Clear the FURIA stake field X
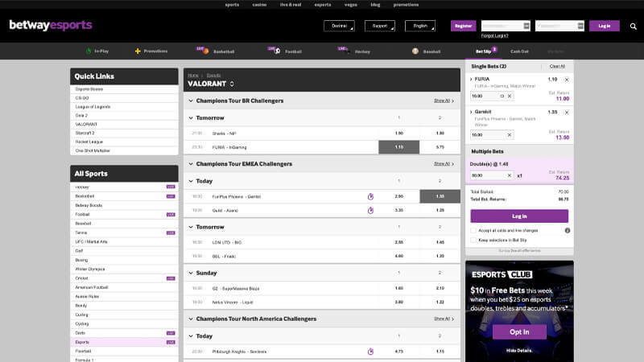The image size is (644, 362). click(x=510, y=96)
